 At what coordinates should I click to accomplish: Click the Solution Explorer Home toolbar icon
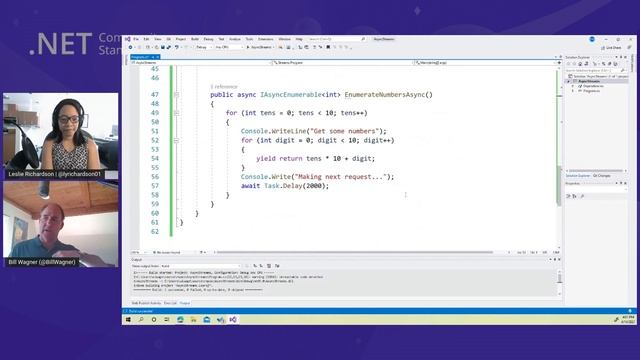pyautogui.click(x=580, y=64)
